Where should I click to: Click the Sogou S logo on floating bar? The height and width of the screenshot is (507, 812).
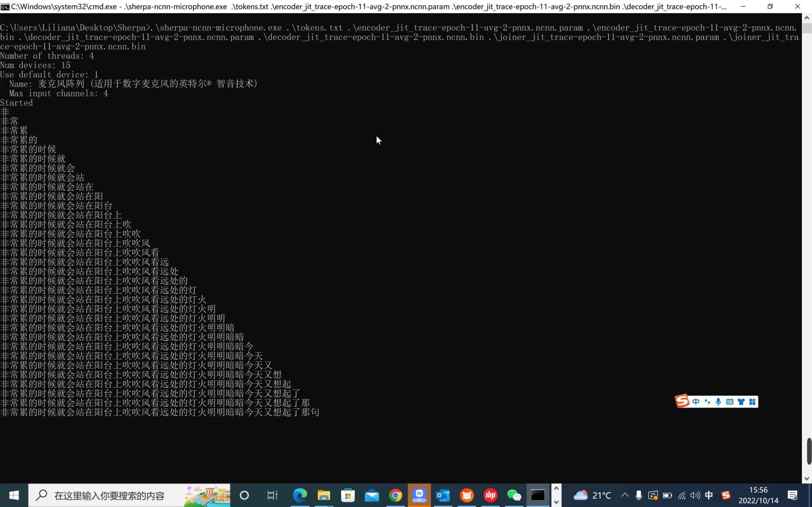coord(682,401)
